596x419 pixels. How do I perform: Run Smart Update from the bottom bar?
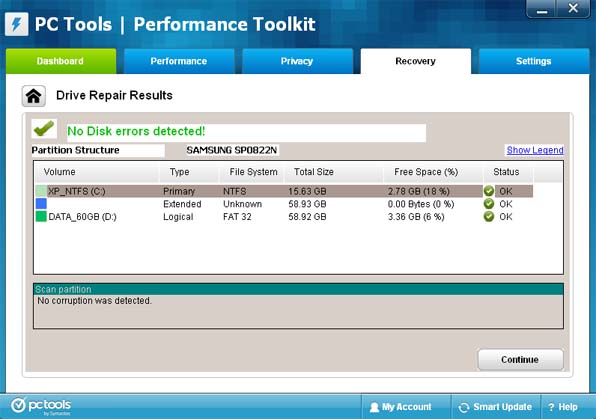(495, 407)
